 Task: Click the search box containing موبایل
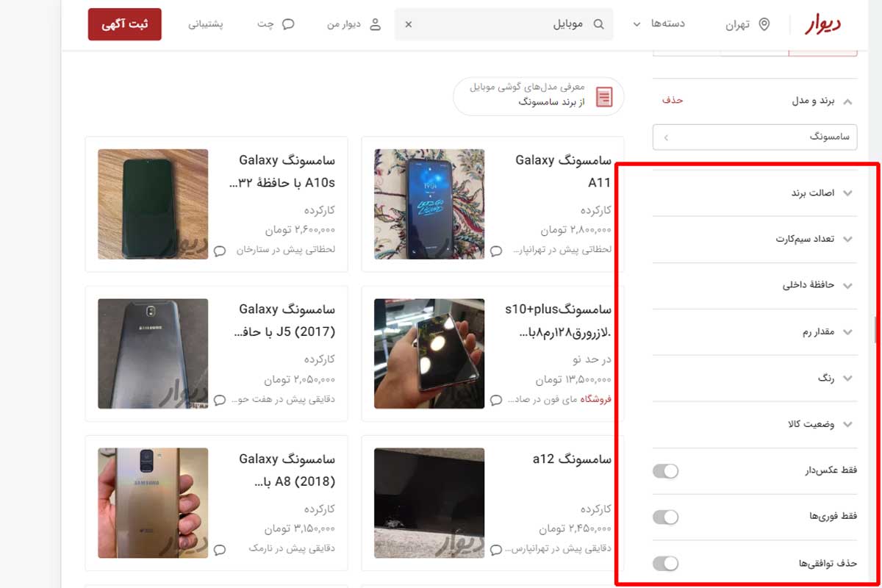tap(503, 24)
